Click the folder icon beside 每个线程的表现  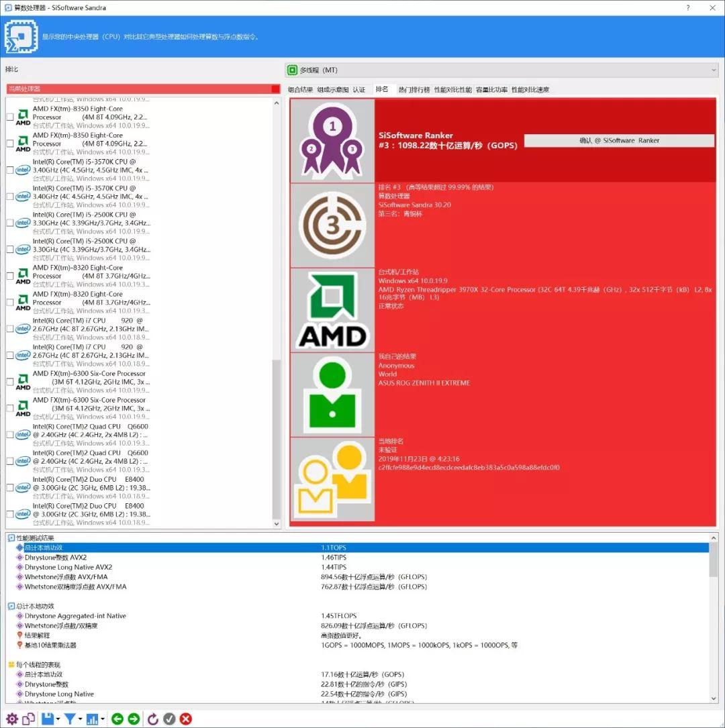(x=11, y=664)
